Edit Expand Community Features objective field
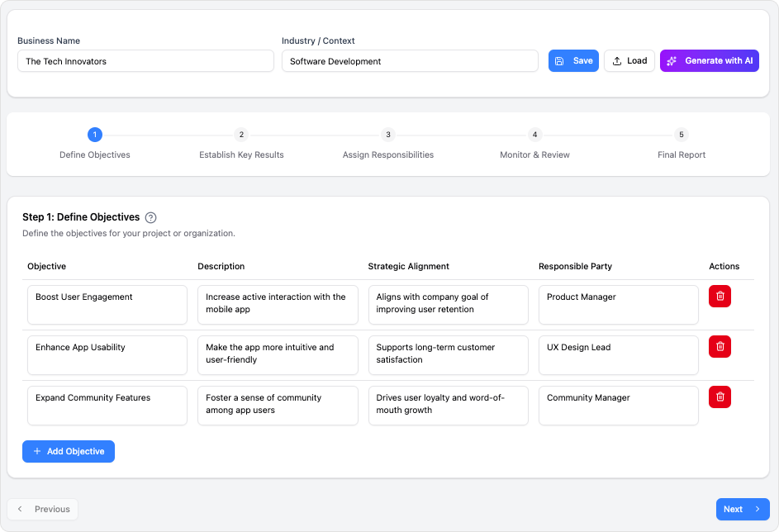Screen dimensions: 779x532 point(107,406)
